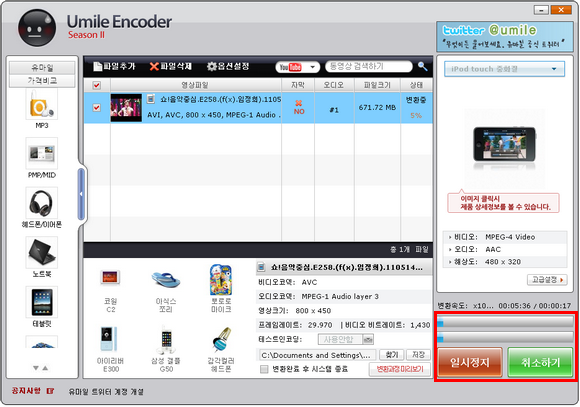Viewport: 580px width, 407px height.
Task: Click the 찾기 browse button
Action: click(x=392, y=355)
